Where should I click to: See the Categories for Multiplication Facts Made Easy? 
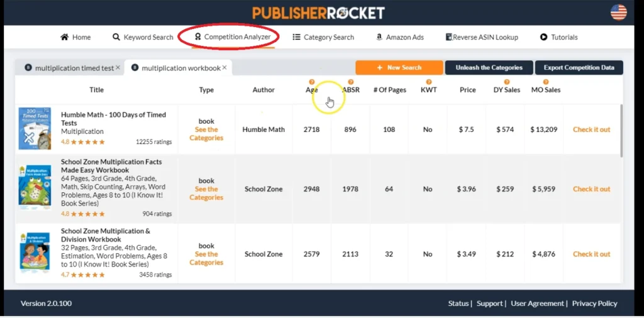[206, 194]
